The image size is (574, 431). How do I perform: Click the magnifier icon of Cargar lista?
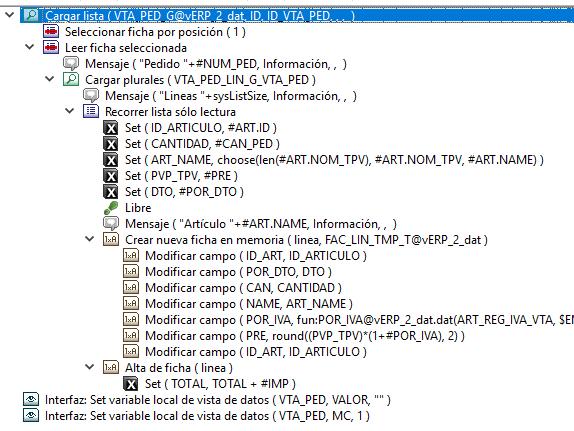[x=31, y=15]
